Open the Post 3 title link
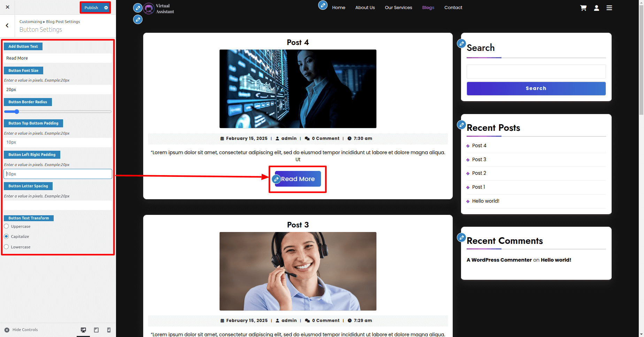Viewport: 644px width, 337px height. (298, 225)
